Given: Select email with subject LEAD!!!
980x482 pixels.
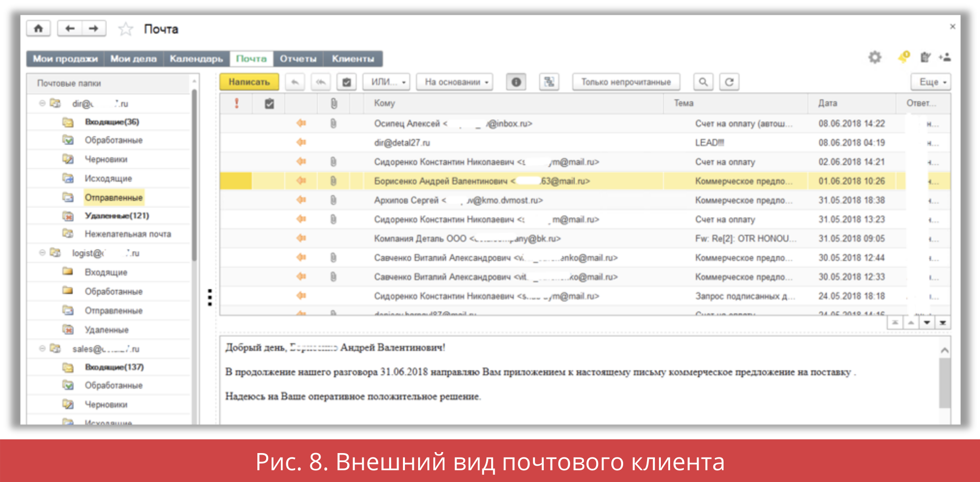Looking at the screenshot, I should (585, 143).
